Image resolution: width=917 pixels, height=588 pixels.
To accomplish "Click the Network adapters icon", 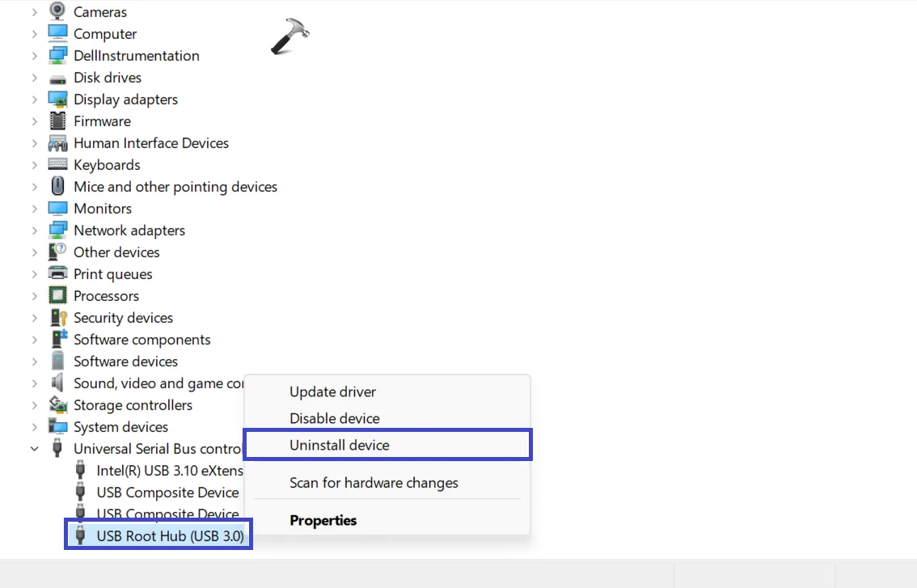I will [x=57, y=230].
